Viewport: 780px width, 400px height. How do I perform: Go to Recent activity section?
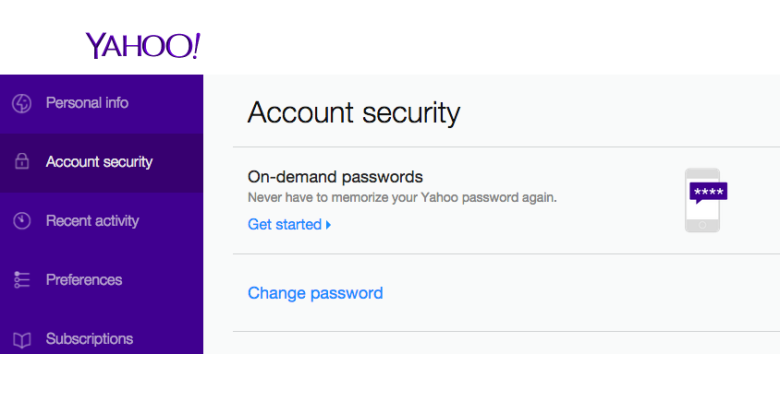point(92,221)
